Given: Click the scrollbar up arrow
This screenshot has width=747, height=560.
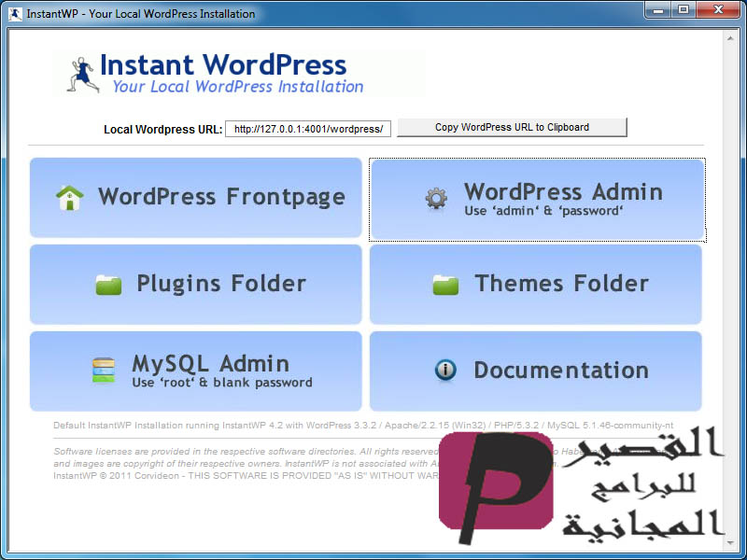Looking at the screenshot, I should (x=730, y=38).
